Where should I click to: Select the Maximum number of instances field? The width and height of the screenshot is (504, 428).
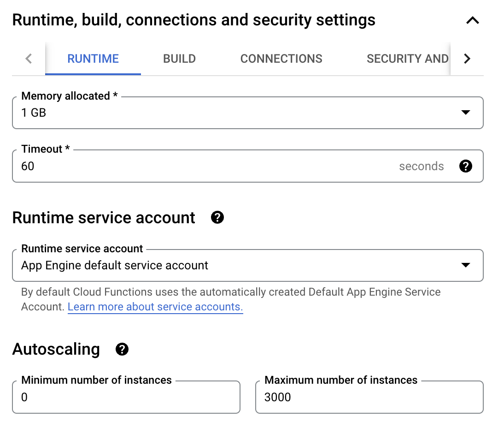coord(369,397)
